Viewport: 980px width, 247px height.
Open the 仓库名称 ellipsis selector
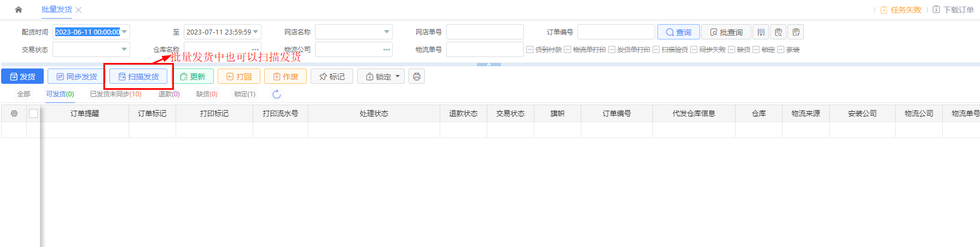[255, 50]
